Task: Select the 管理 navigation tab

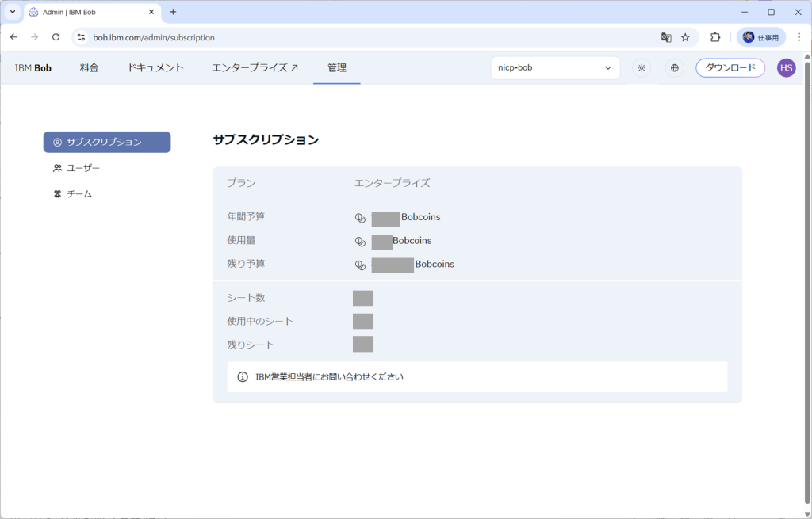Action: 336,68
